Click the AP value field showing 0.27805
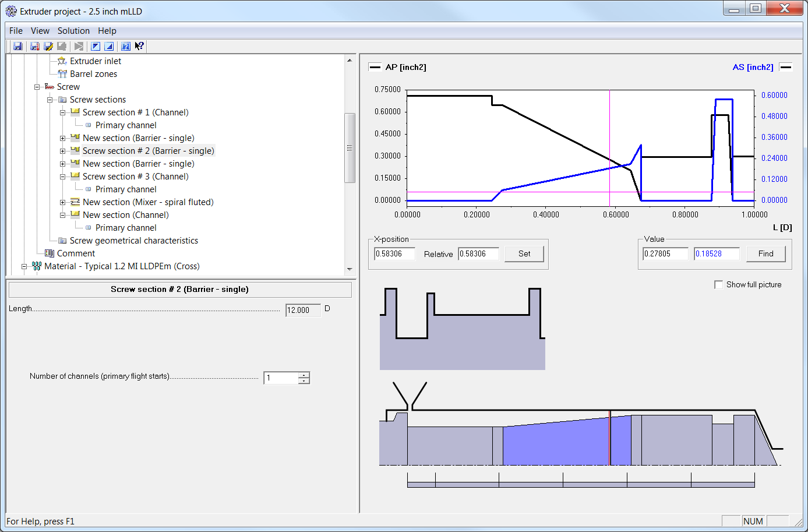This screenshot has width=808, height=532. click(665, 253)
